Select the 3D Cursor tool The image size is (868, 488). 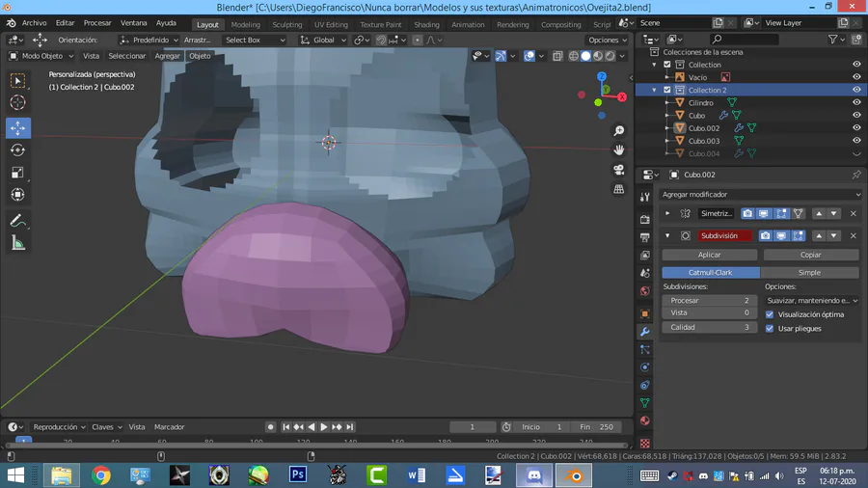point(17,102)
